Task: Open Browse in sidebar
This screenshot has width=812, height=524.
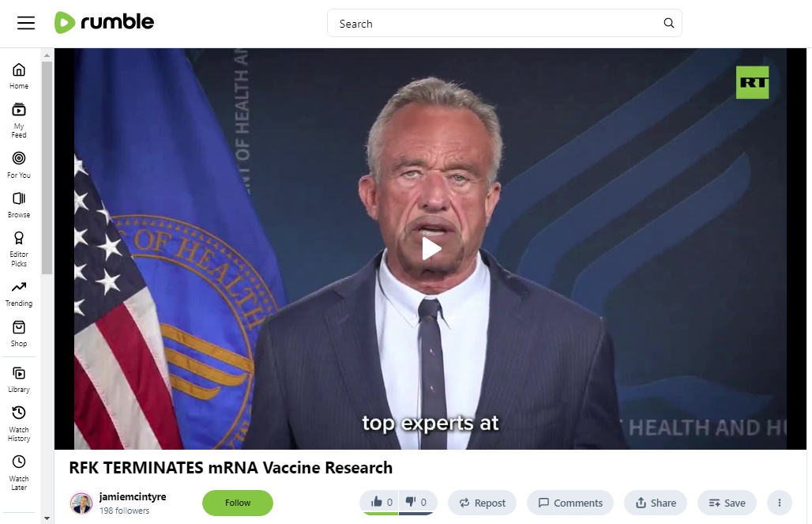Action: click(19, 205)
